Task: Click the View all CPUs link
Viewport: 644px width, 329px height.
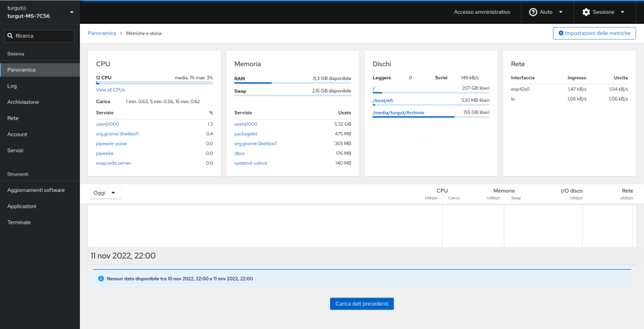Action: 110,90
